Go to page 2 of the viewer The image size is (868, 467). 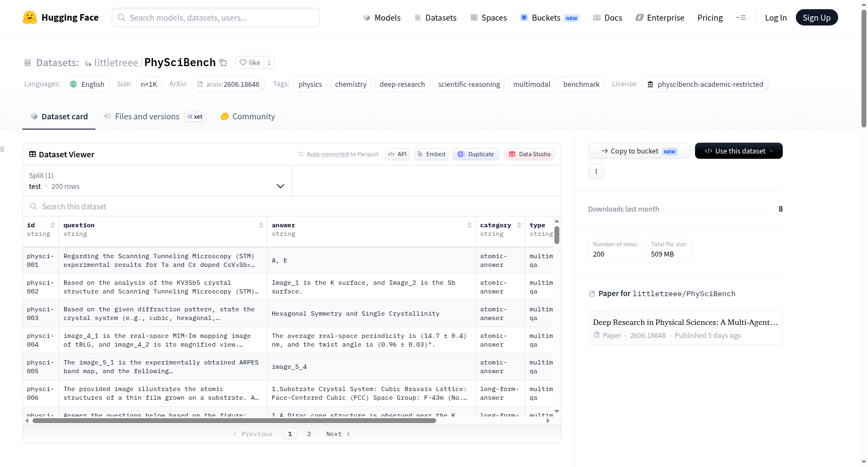(x=309, y=434)
